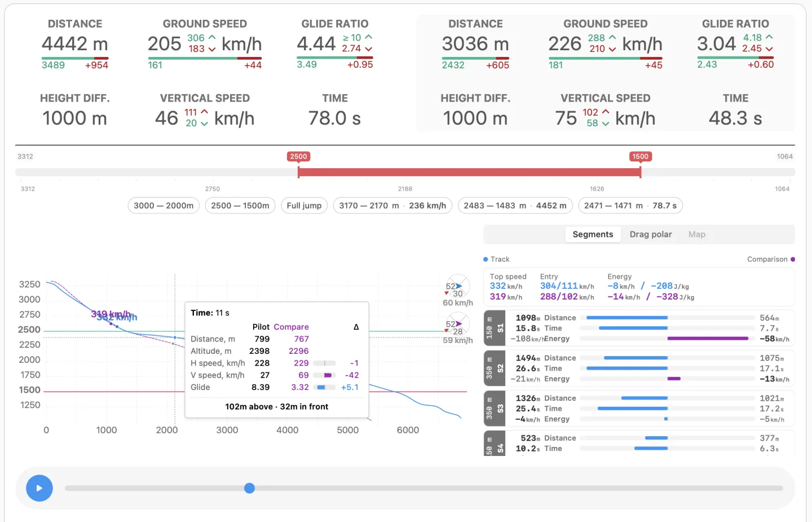Image resolution: width=812 pixels, height=522 pixels.
Task: Select the S1 segment row label
Action: click(x=495, y=328)
